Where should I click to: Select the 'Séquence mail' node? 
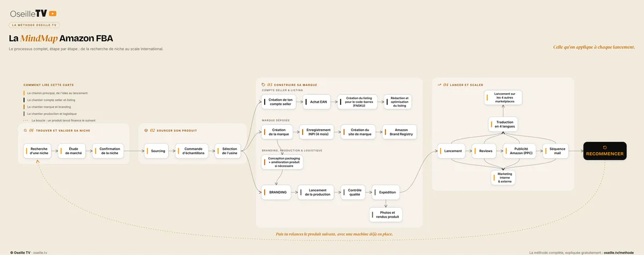click(555, 151)
